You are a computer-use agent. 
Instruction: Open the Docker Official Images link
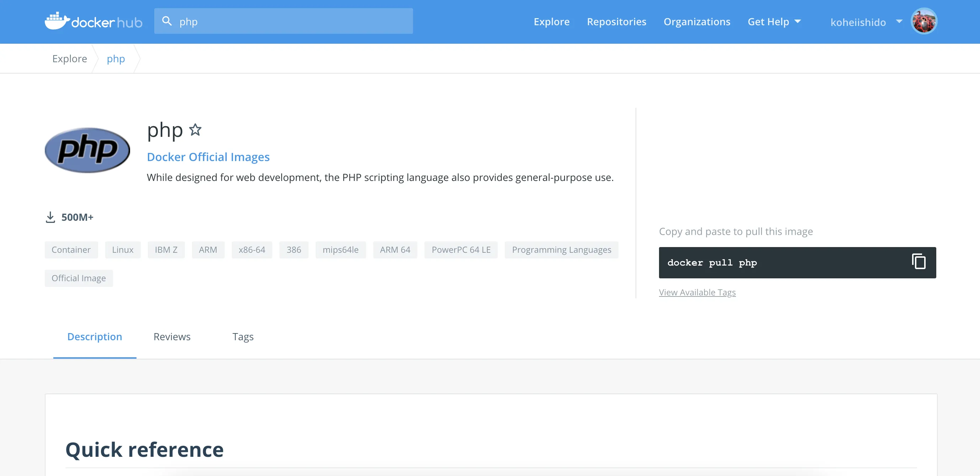pyautogui.click(x=208, y=157)
